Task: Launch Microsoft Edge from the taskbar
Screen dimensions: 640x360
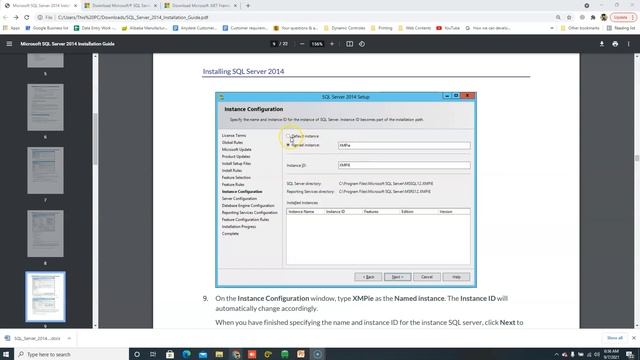Action: pyautogui.click(x=187, y=354)
